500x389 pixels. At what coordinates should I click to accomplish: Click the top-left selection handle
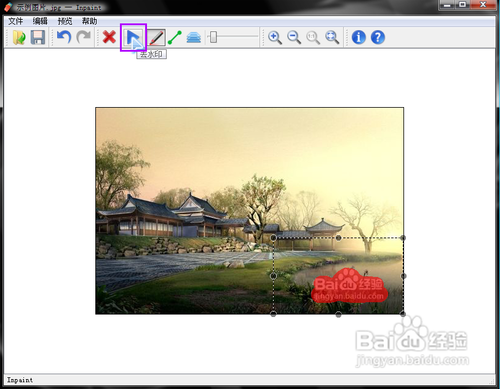pyautogui.click(x=273, y=238)
